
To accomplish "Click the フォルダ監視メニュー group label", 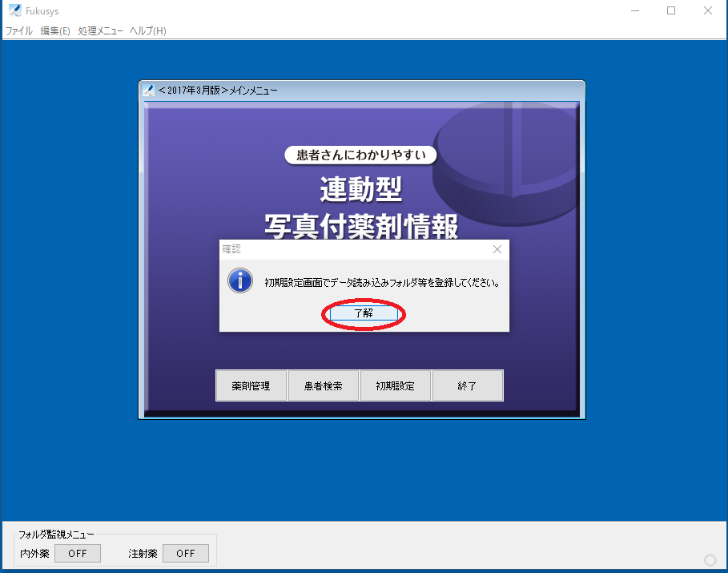I will pos(56,535).
